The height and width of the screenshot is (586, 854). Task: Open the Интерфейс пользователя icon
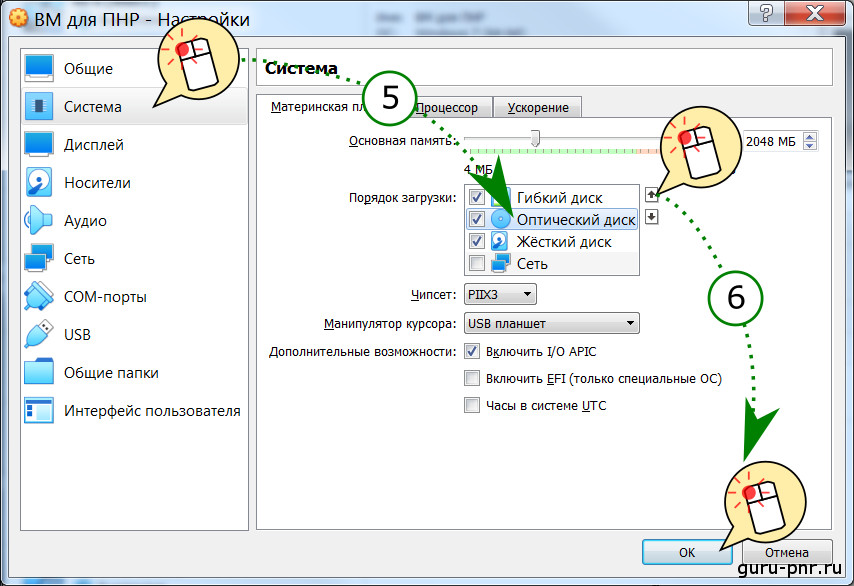tap(39, 410)
